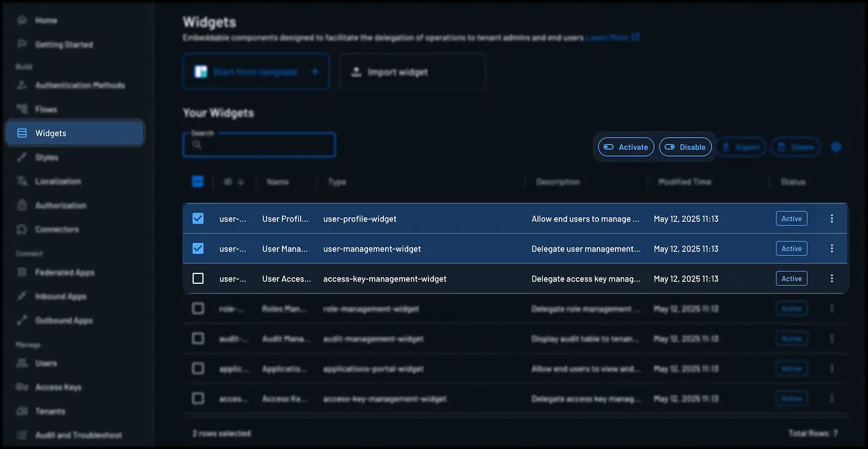Open the kebab menu for user-profile-widget
868x449 pixels.
(832, 218)
